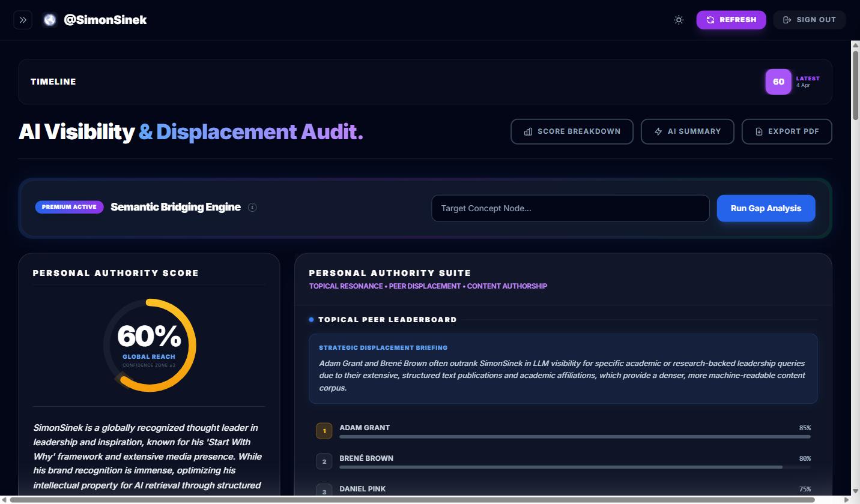Click the sparkle icon on AI Summary button

pos(658,131)
